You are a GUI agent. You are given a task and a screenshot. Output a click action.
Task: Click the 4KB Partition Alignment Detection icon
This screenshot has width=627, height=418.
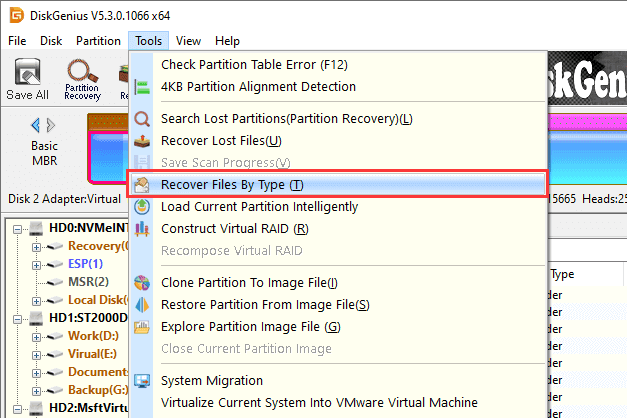(142, 87)
